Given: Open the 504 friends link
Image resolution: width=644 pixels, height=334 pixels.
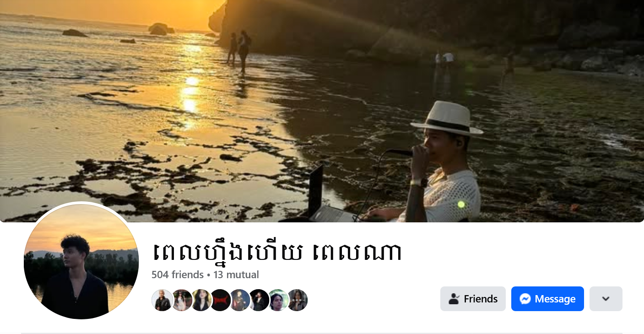Looking at the screenshot, I should click(178, 275).
